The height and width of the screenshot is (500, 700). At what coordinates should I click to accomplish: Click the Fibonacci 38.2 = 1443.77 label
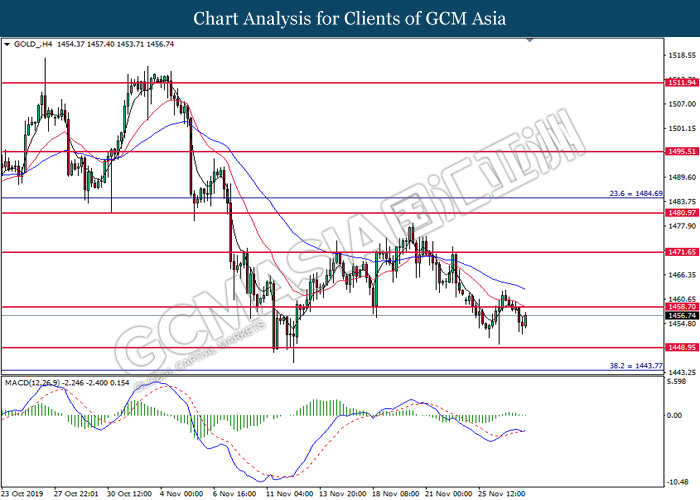[636, 366]
